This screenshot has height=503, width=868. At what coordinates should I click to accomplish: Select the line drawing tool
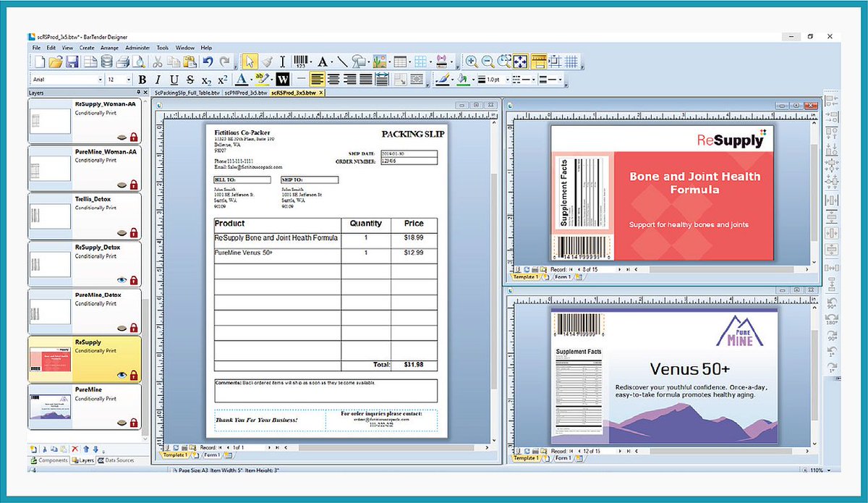[x=342, y=62]
